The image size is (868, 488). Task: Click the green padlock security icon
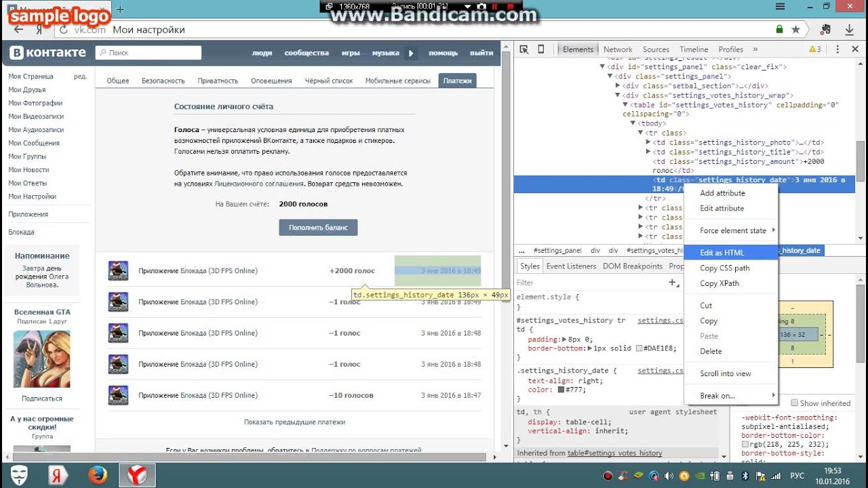click(x=780, y=30)
